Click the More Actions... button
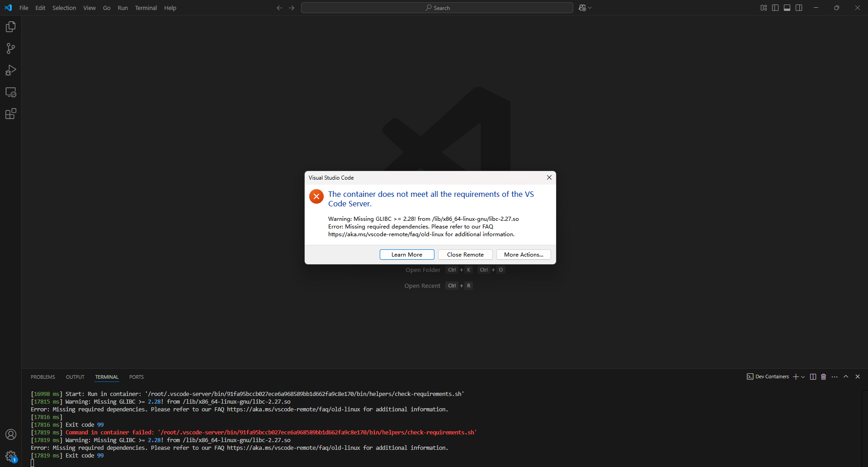The width and height of the screenshot is (868, 467). tap(524, 255)
